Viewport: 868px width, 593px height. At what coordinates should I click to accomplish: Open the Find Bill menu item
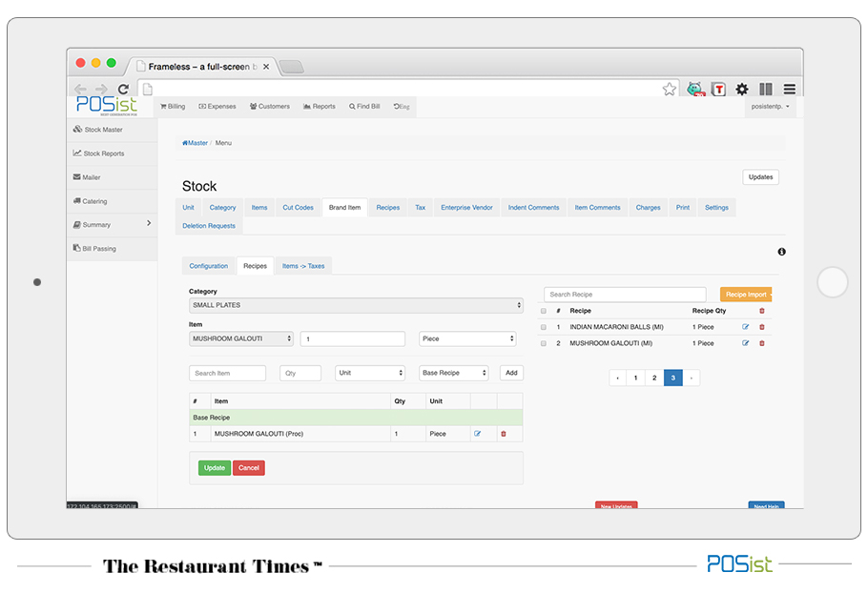(x=364, y=106)
